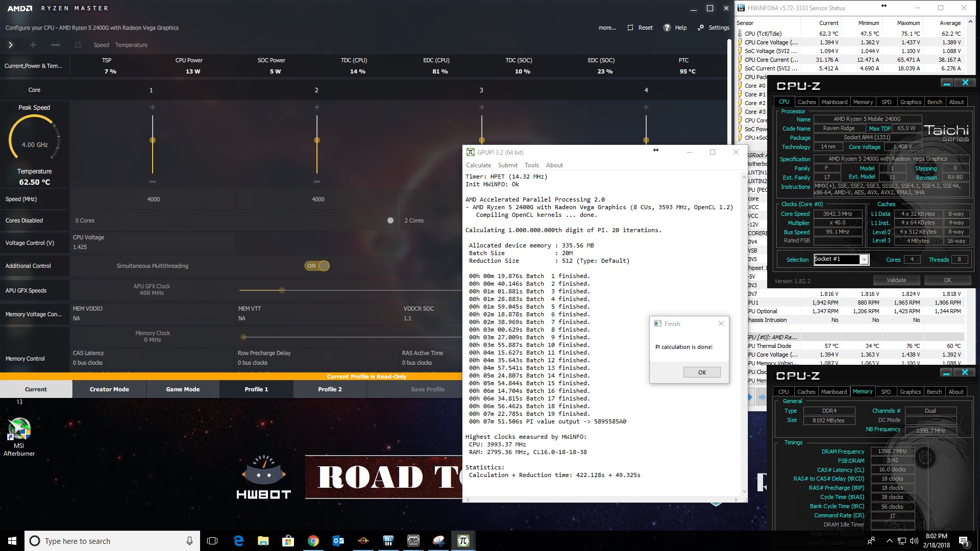Screen dimensions: 980x551
Task: Open MSI Afterburner desktop shortcut
Action: click(19, 437)
